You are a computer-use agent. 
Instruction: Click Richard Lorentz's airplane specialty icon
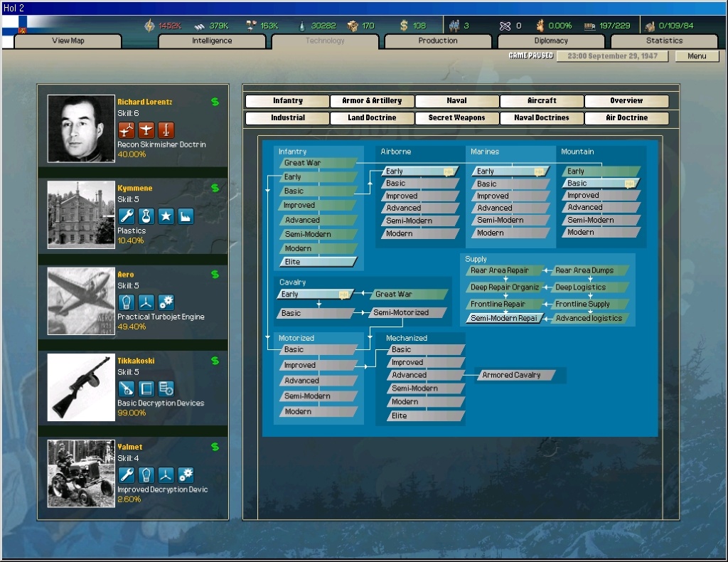[146, 130]
